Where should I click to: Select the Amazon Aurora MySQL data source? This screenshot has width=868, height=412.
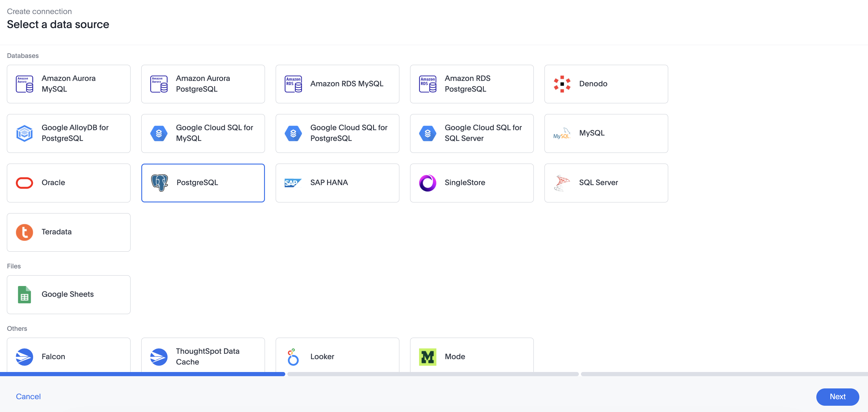pos(68,84)
